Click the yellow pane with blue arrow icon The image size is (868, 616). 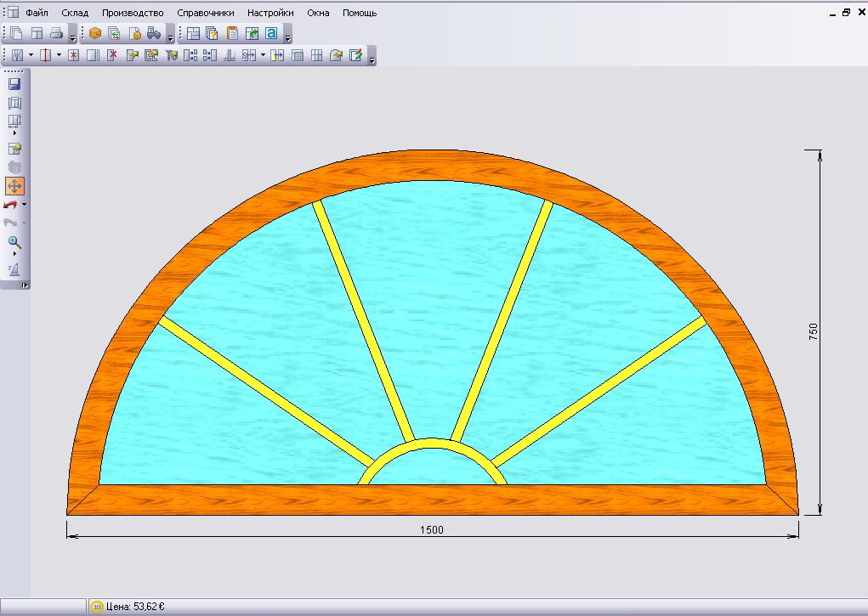(x=277, y=55)
